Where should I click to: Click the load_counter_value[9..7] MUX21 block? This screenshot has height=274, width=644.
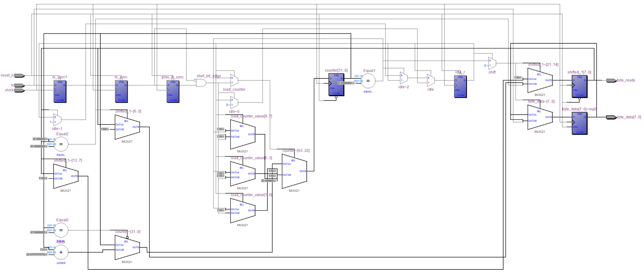coord(243,134)
